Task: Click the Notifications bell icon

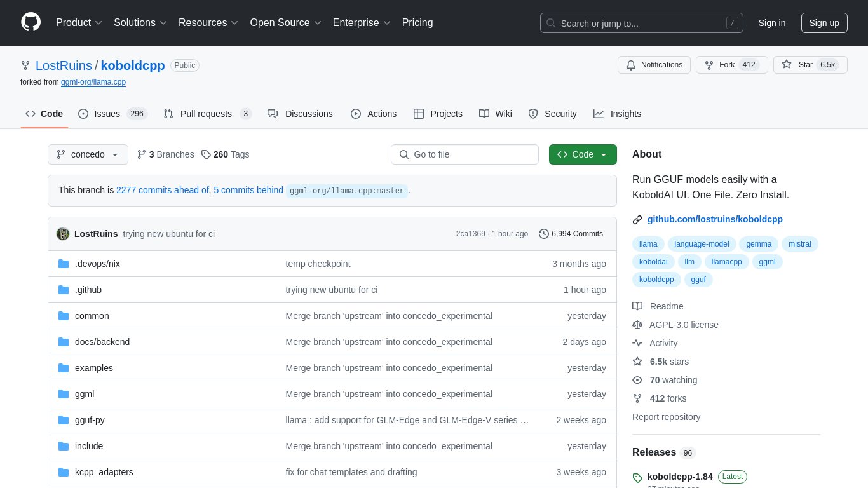Action: point(631,65)
